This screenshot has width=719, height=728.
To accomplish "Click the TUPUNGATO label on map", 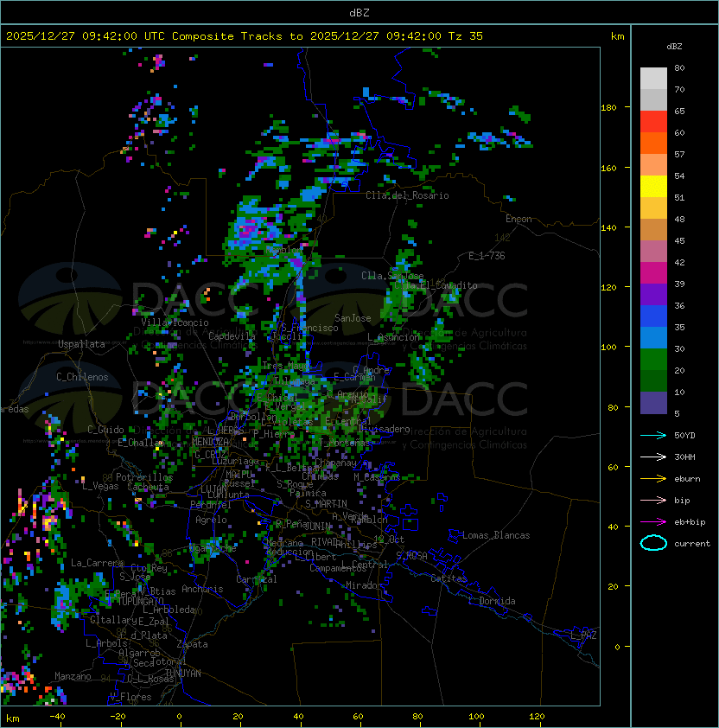I will coord(140,601).
